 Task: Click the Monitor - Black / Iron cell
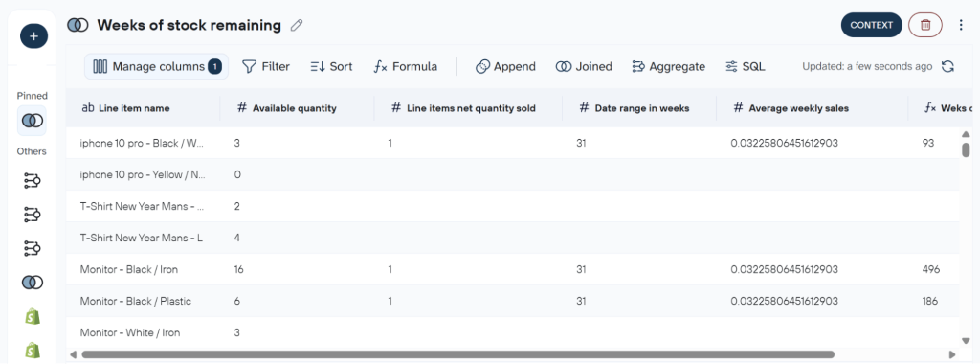pyautogui.click(x=129, y=269)
